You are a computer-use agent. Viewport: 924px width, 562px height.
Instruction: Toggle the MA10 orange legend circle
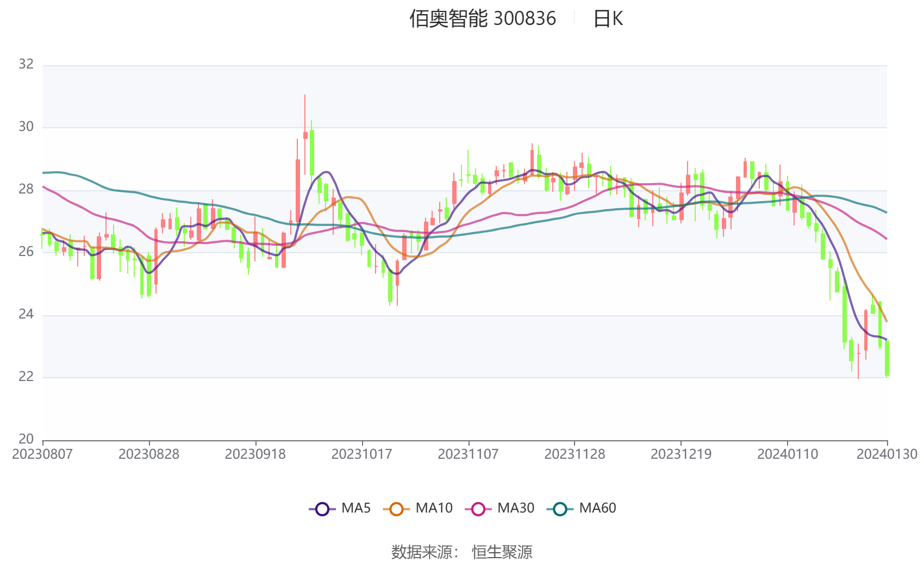coord(396,509)
